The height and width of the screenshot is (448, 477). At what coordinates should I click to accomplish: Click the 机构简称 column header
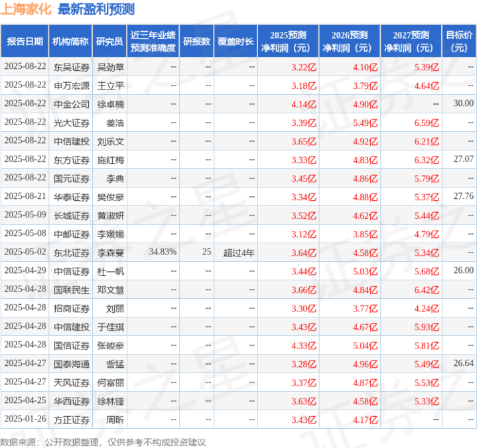tap(70, 41)
